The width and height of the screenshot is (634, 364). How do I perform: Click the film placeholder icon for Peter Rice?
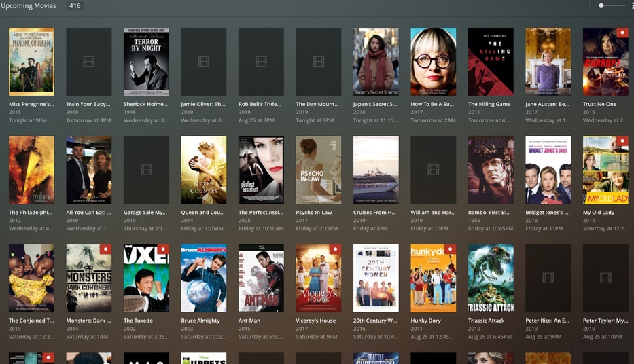point(548,278)
